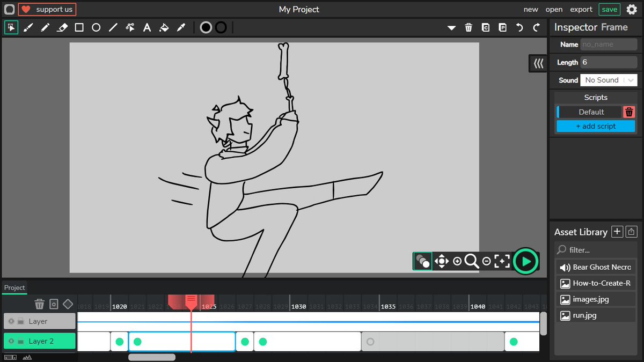Select the Bear Ghost Necro sound asset
This screenshot has width=644, height=362.
pyautogui.click(x=596, y=267)
